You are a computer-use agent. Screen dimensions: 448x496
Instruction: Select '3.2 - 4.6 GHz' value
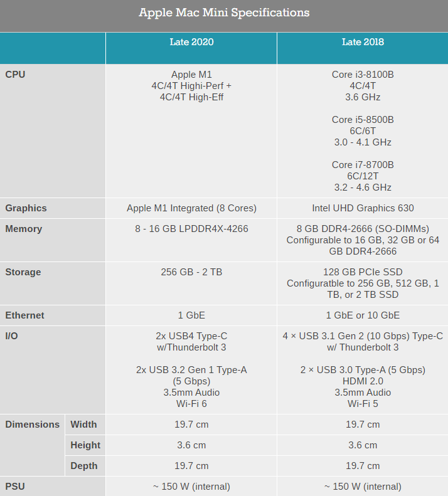pos(363,187)
